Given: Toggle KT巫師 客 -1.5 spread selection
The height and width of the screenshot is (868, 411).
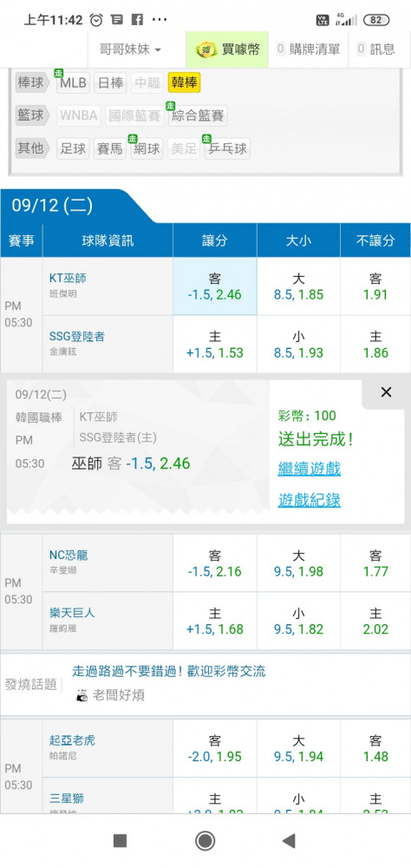Looking at the screenshot, I should pos(215,286).
